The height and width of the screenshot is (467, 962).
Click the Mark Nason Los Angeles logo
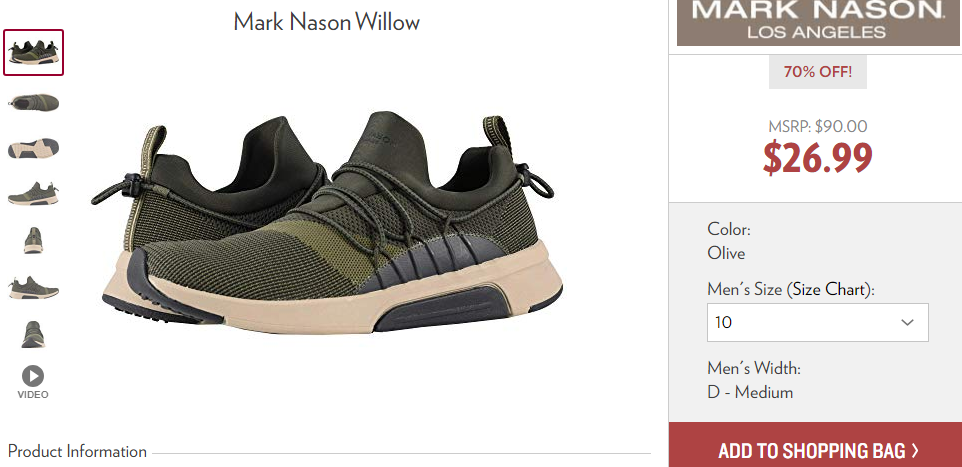click(x=818, y=22)
